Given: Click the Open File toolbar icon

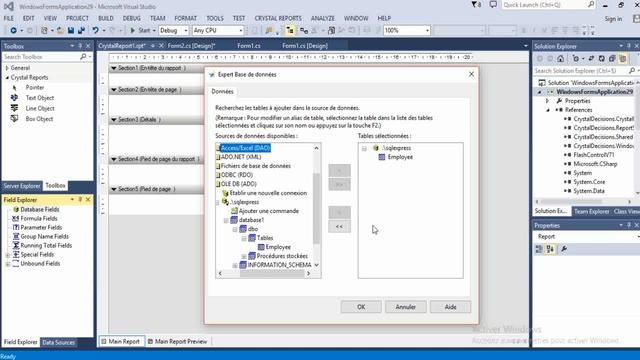Looking at the screenshot, I should point(60,30).
